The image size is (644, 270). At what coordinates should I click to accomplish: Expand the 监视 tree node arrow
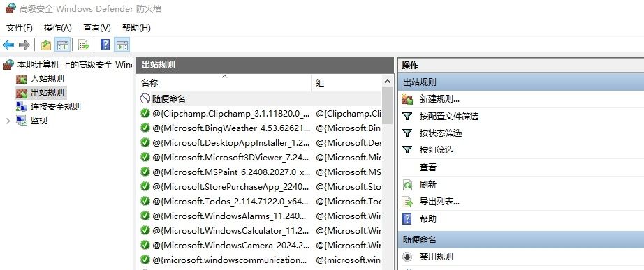[8, 121]
